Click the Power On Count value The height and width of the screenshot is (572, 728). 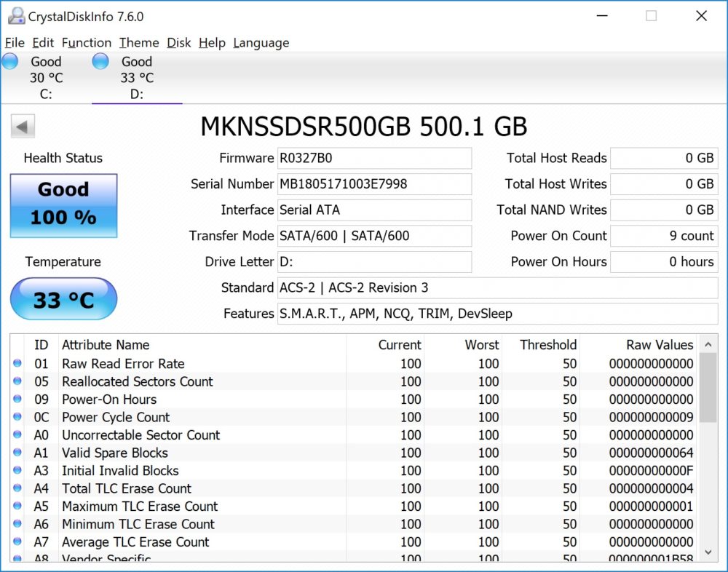point(664,236)
